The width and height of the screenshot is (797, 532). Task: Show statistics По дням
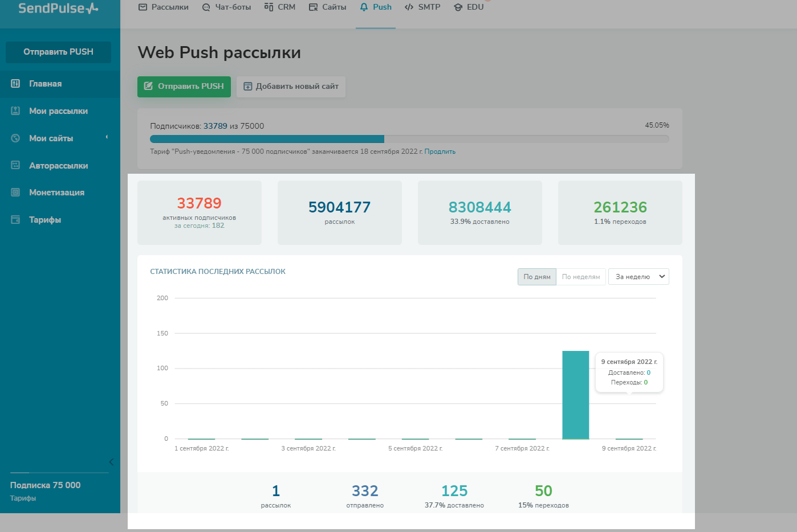pos(537,277)
